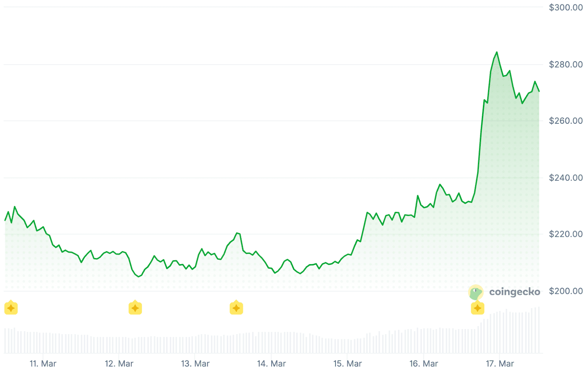Select the 16. Mar x-axis label
This screenshot has width=588, height=368.
click(x=424, y=363)
